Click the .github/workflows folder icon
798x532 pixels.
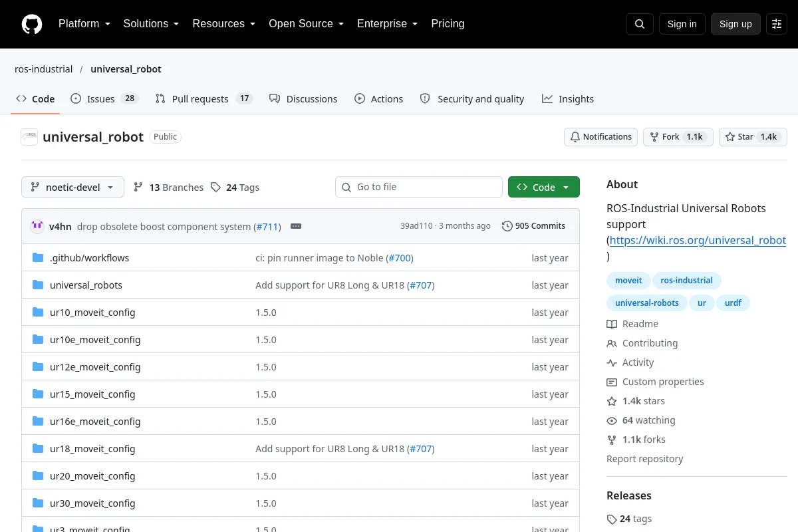click(x=38, y=258)
